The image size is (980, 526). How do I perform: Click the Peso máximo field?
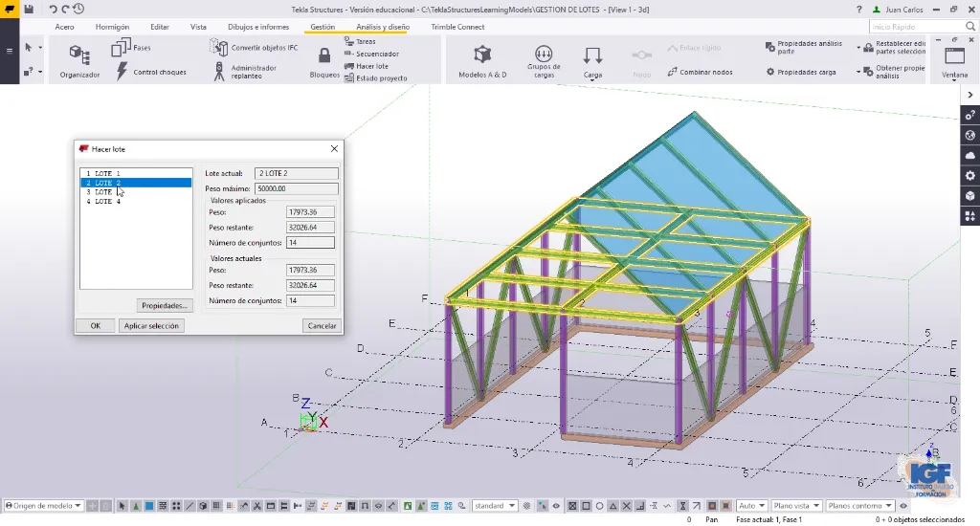click(x=297, y=188)
